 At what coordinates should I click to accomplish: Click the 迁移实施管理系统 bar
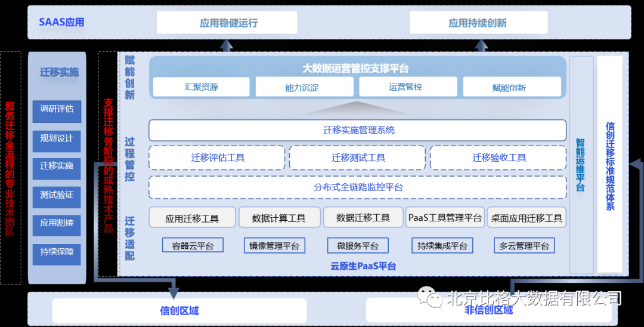(x=357, y=130)
